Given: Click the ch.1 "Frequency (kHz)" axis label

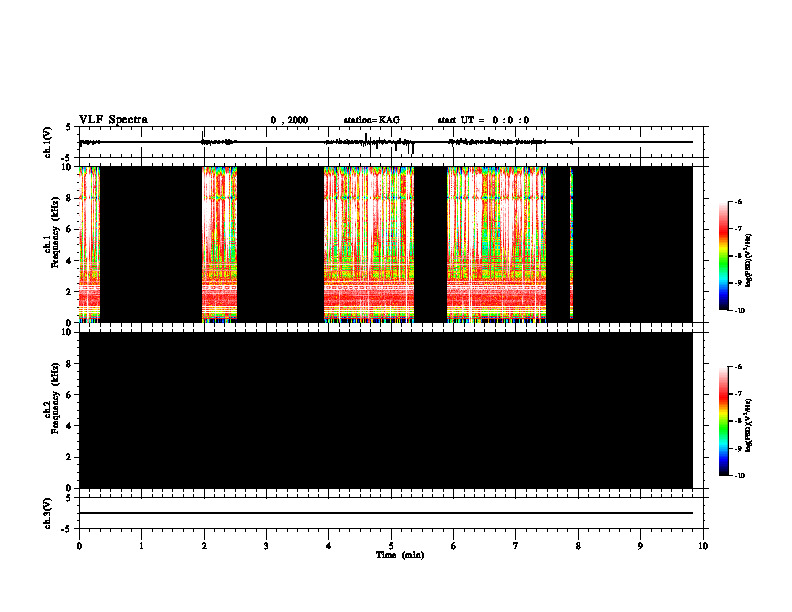Looking at the screenshot, I should (x=55, y=233).
